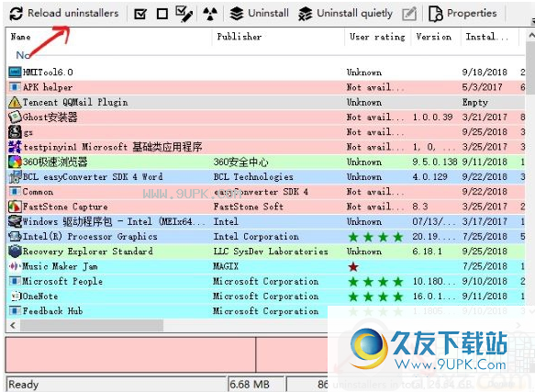Sort by the Install date column header
The width and height of the screenshot is (535, 392).
(487, 37)
